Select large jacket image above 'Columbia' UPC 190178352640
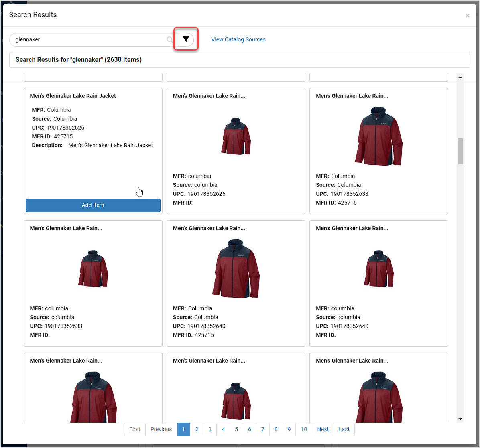 pyautogui.click(x=236, y=269)
